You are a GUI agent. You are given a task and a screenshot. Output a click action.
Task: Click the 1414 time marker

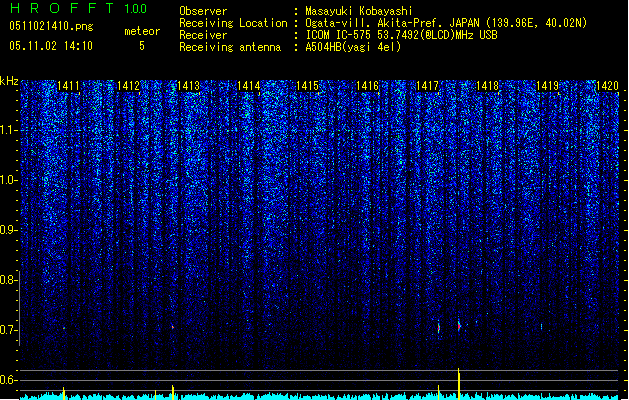point(248,86)
